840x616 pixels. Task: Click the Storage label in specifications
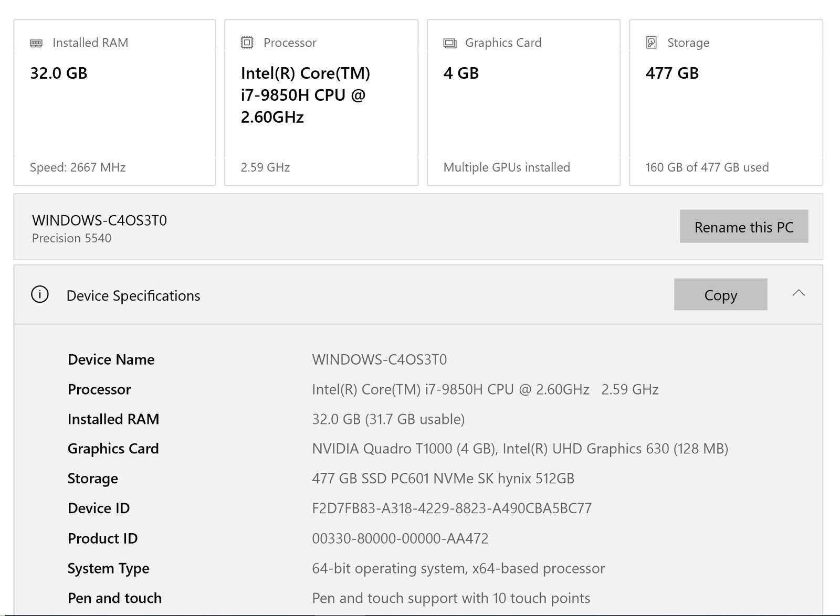[x=93, y=479]
